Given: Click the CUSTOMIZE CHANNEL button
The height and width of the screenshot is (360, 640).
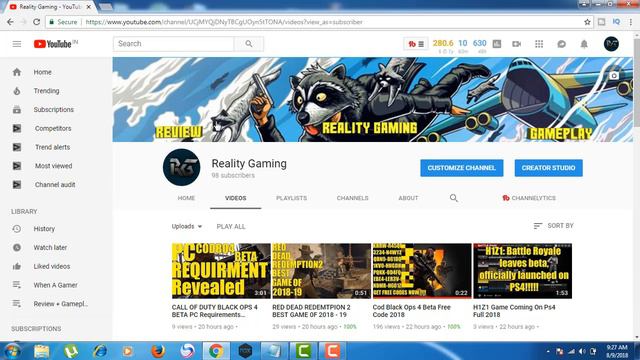Looking at the screenshot, I should click(462, 168).
